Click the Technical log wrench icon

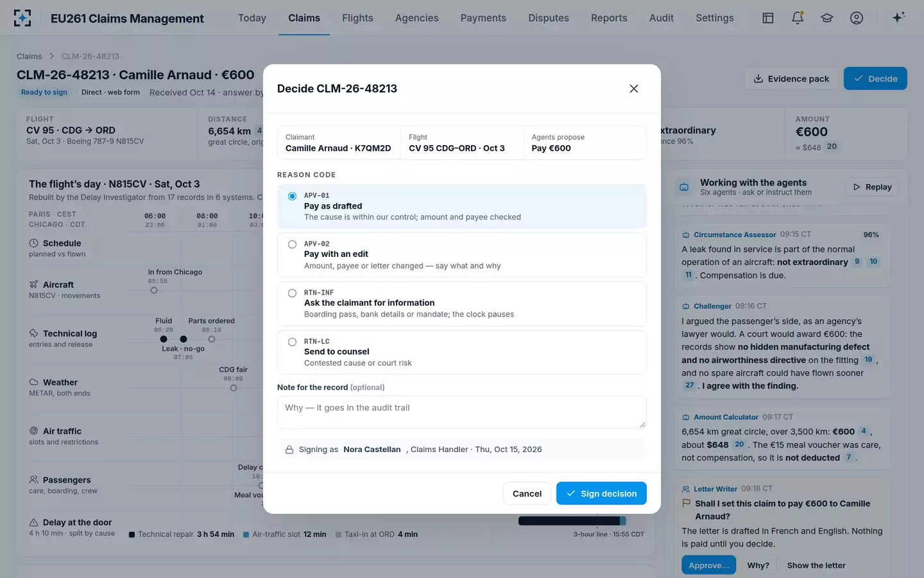point(34,333)
